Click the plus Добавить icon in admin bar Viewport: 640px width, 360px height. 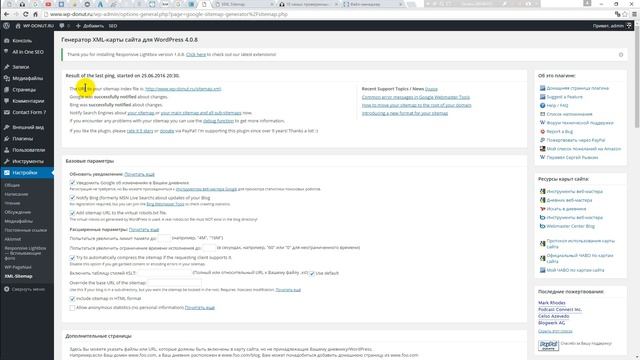(78, 26)
